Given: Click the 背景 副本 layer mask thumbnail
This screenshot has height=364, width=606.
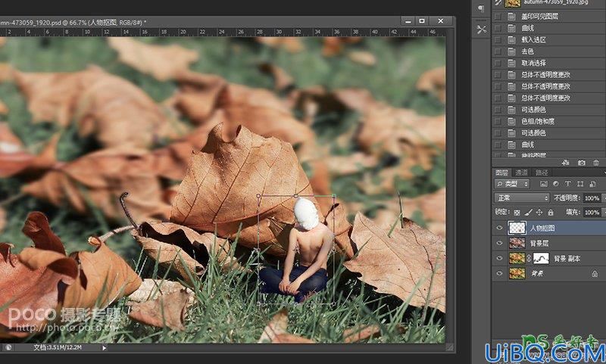Looking at the screenshot, I should (x=541, y=258).
